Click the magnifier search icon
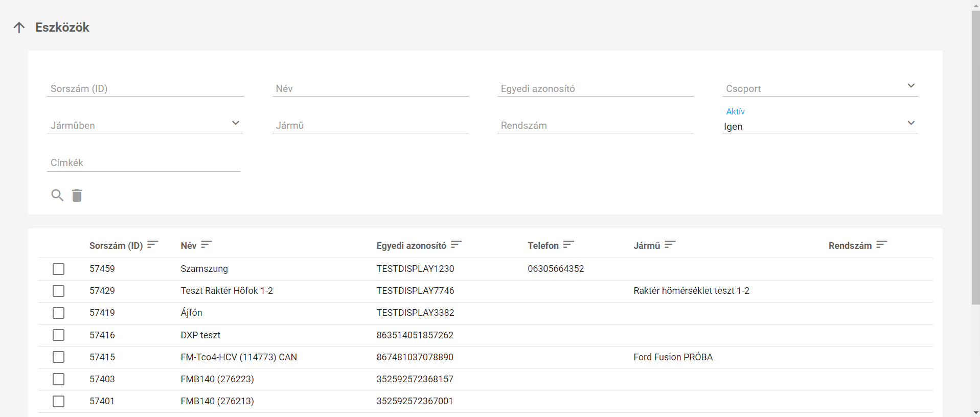 click(x=57, y=195)
